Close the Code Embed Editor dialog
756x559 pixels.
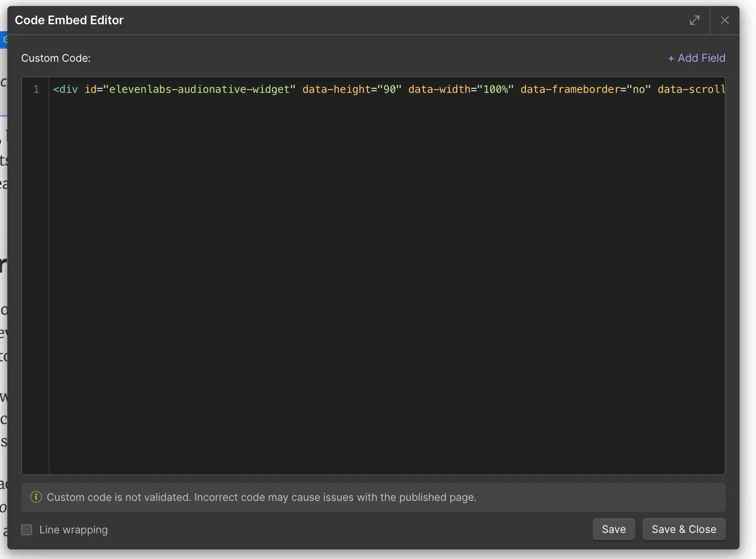tap(725, 20)
